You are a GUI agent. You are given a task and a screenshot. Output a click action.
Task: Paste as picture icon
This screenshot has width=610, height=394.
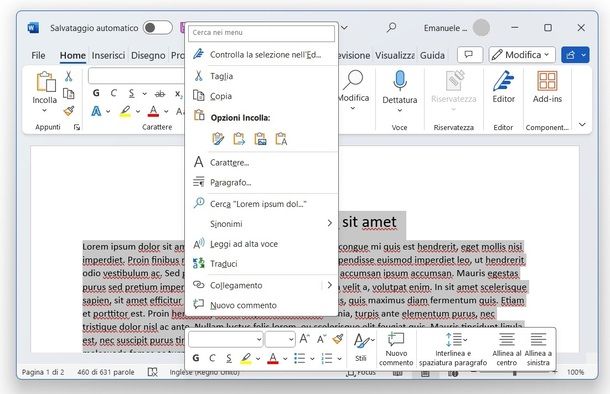(260, 139)
